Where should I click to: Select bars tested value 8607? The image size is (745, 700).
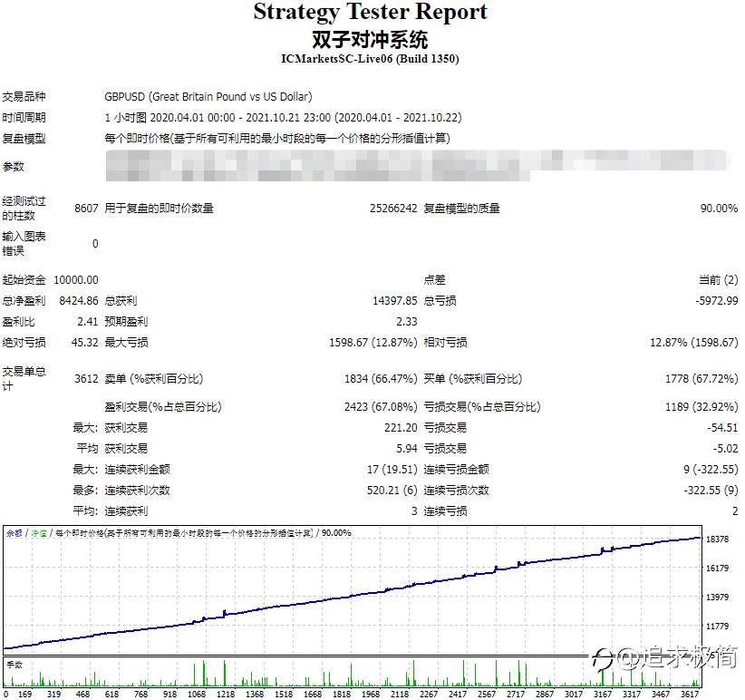86,209
